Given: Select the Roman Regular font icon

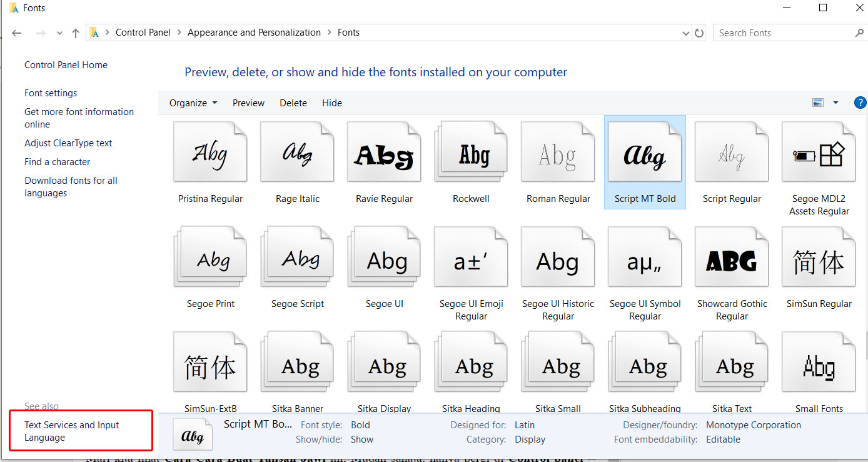Looking at the screenshot, I should coord(558,152).
